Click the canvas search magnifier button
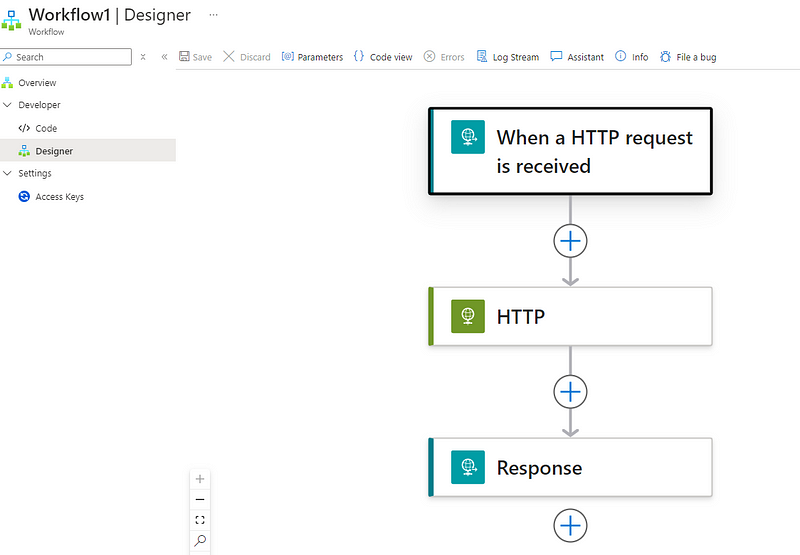Viewport: 800px width, 555px height. [200, 540]
